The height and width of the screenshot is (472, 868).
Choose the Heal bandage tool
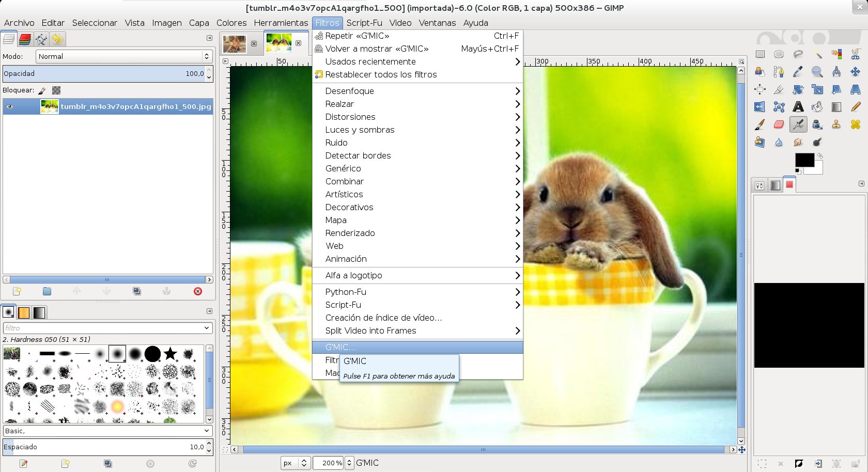click(856, 124)
